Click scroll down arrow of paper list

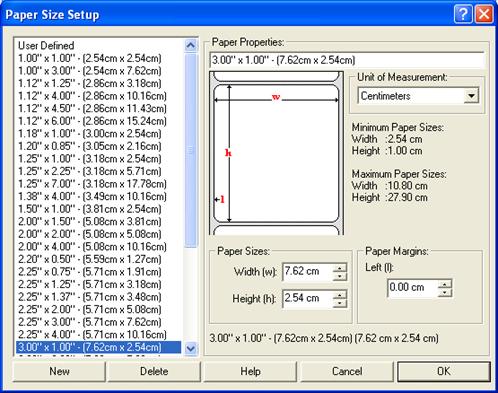point(191,349)
